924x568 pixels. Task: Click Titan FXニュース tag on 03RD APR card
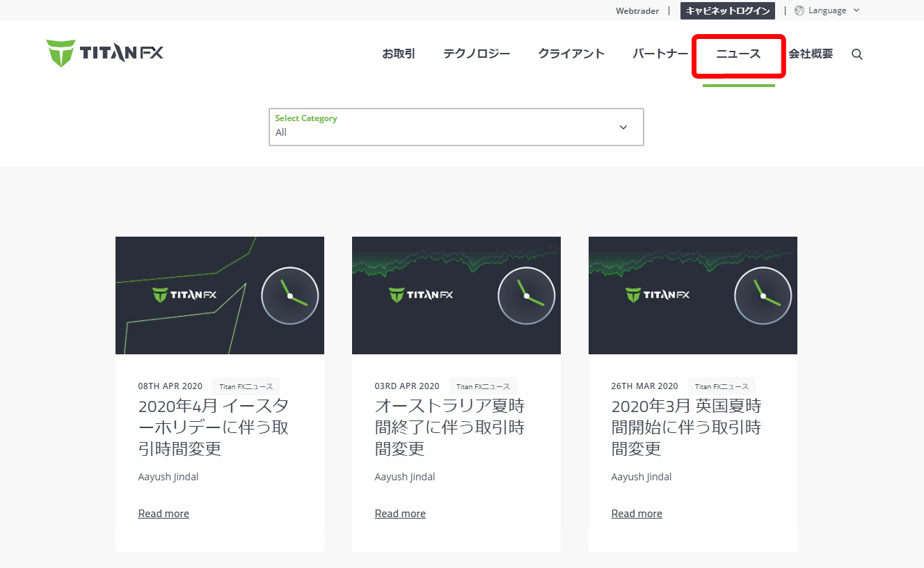click(x=483, y=386)
